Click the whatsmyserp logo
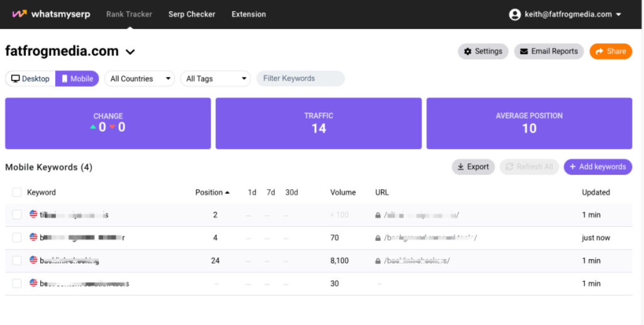644x325 pixels. point(51,14)
